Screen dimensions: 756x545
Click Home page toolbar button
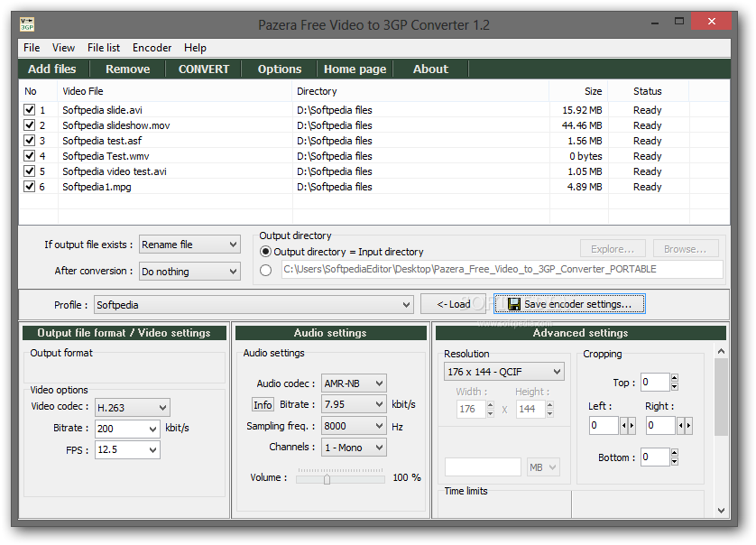(355, 69)
